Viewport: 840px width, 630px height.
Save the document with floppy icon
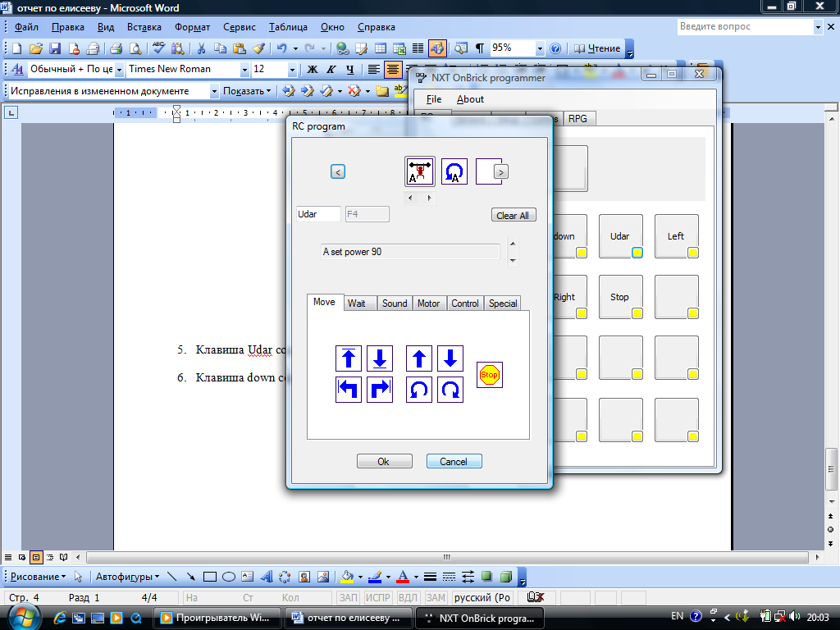coord(55,48)
